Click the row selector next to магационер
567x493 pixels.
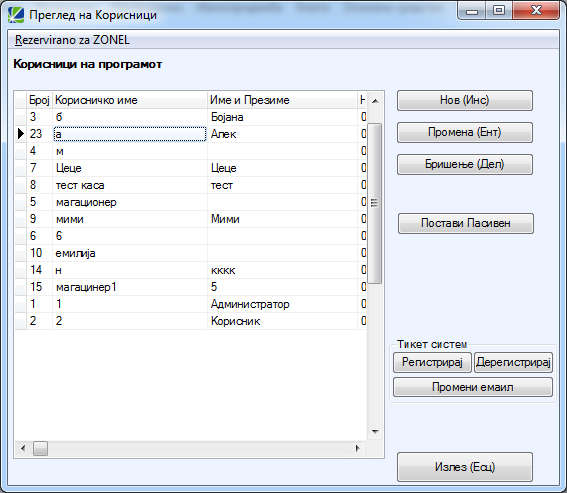click(21, 202)
